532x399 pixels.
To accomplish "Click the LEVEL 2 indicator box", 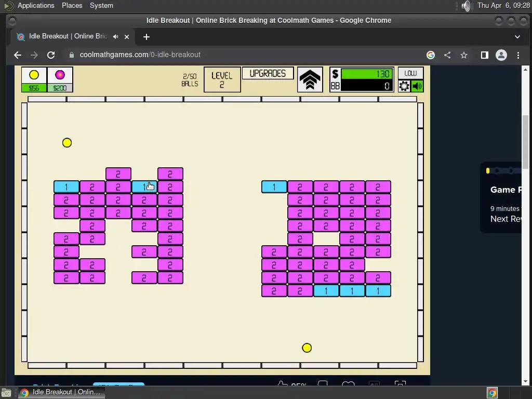I will tap(222, 79).
